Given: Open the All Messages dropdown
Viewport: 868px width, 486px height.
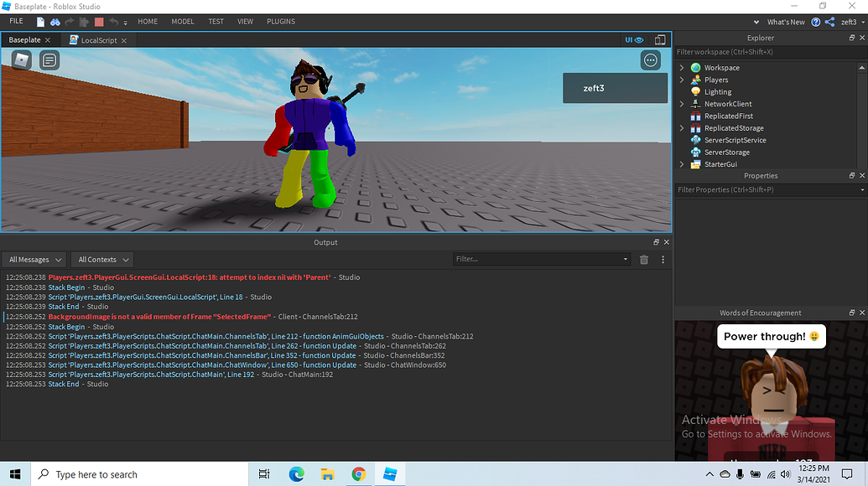Looking at the screenshot, I should (x=34, y=259).
